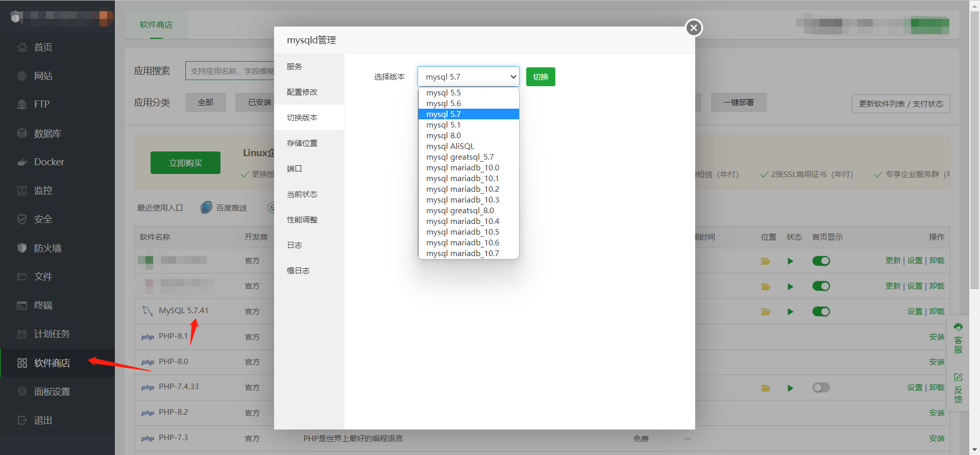980x455 pixels.
Task: Click the 立即购买 purchase button
Action: [185, 163]
